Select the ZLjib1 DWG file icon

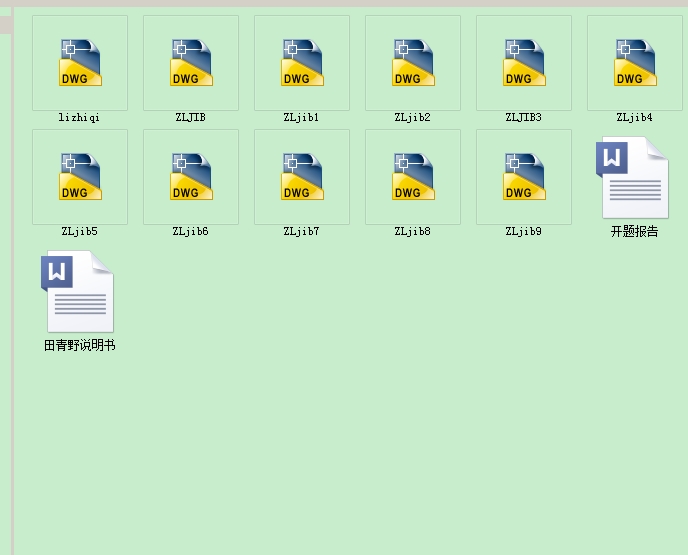point(302,63)
